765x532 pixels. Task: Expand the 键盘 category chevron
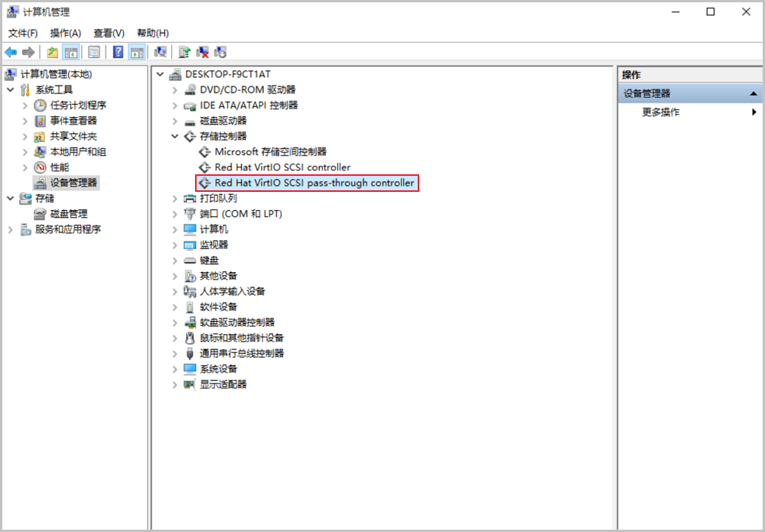[x=174, y=261]
